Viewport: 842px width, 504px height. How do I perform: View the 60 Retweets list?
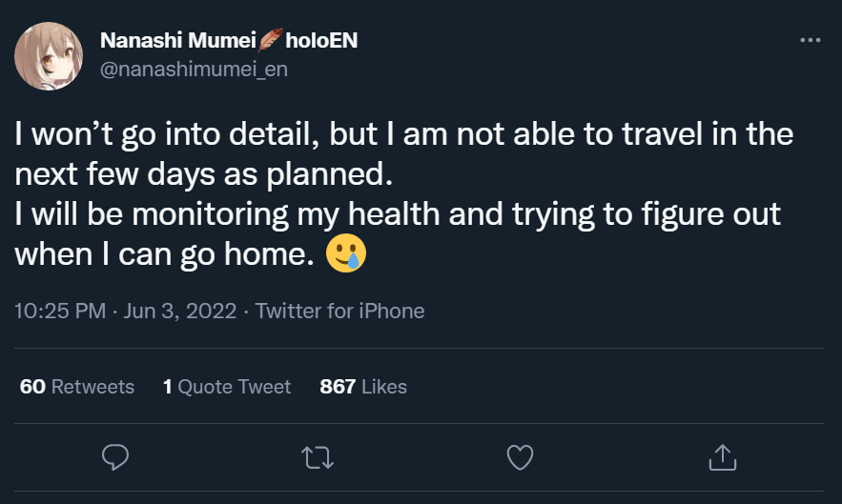click(x=77, y=387)
